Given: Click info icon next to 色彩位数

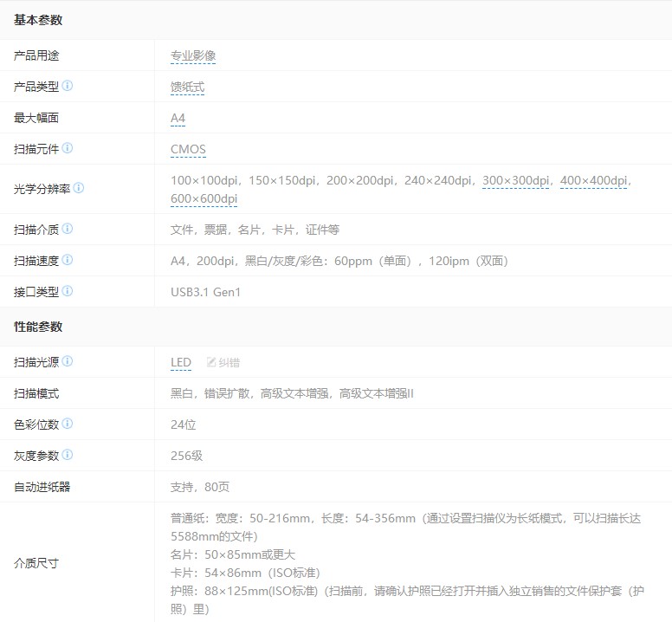Looking at the screenshot, I should 68,424.
